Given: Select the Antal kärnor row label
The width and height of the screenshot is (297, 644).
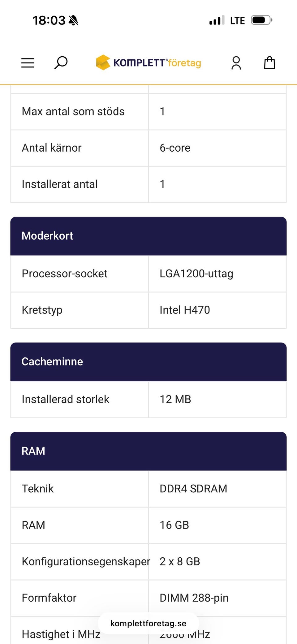Looking at the screenshot, I should click(52, 148).
